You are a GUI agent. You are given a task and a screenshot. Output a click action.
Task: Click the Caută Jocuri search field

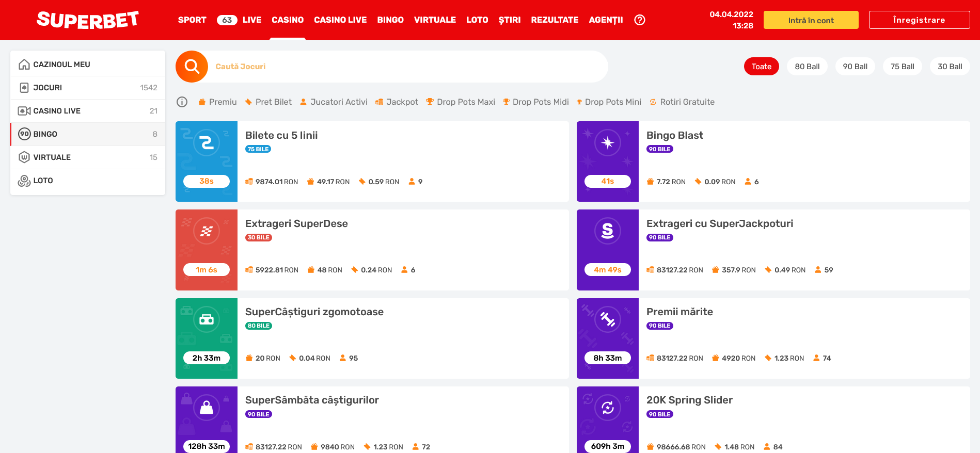[x=408, y=67]
